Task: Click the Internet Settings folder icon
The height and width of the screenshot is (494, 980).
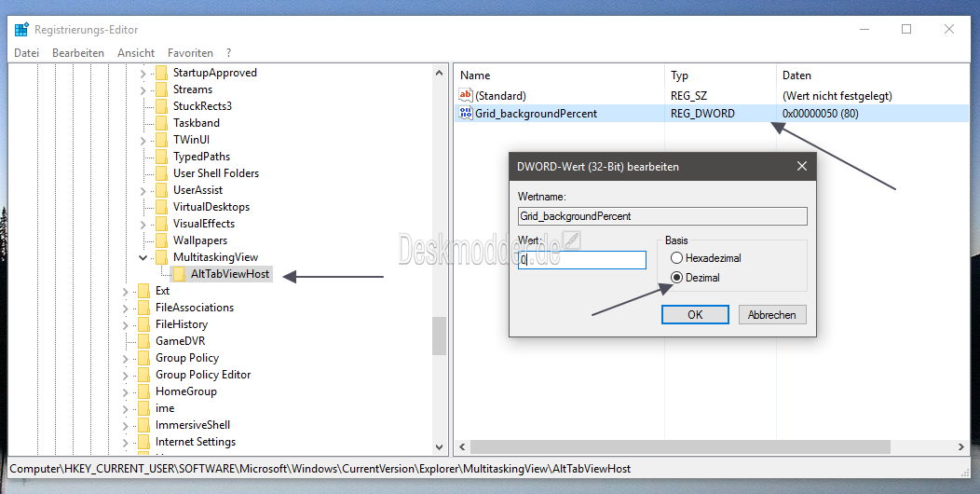Action: 143,442
